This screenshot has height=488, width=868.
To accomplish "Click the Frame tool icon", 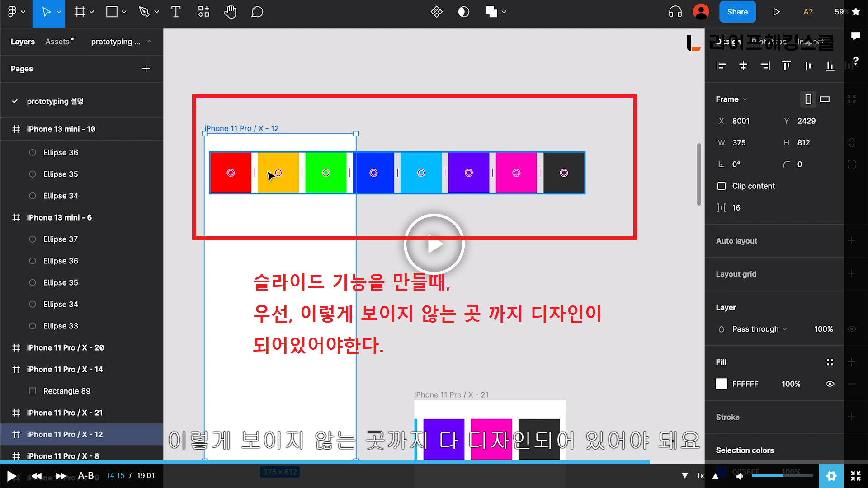I will coord(80,12).
